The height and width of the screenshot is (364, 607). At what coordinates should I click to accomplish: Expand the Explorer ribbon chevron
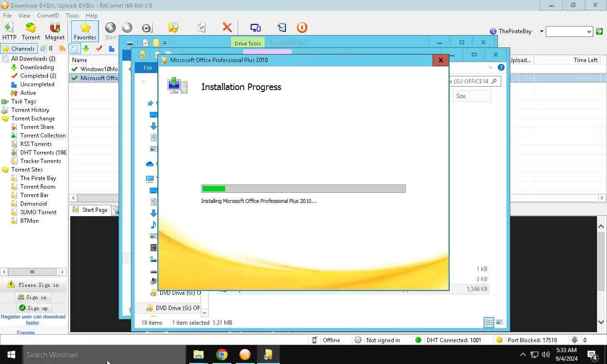[x=491, y=68]
